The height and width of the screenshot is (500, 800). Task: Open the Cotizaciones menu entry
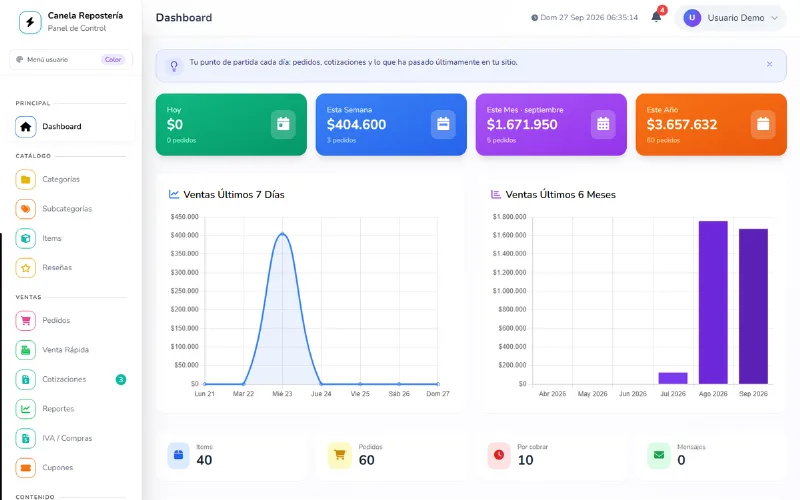click(x=71, y=379)
